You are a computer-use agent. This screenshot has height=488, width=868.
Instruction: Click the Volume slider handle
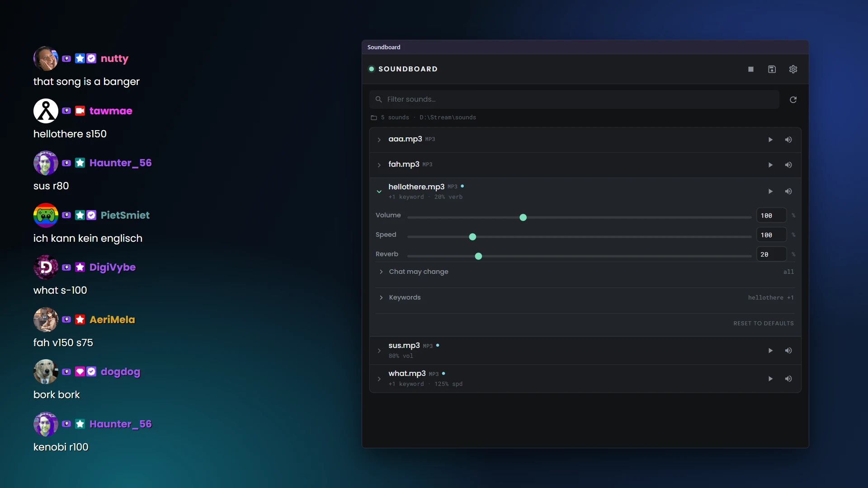click(x=523, y=217)
